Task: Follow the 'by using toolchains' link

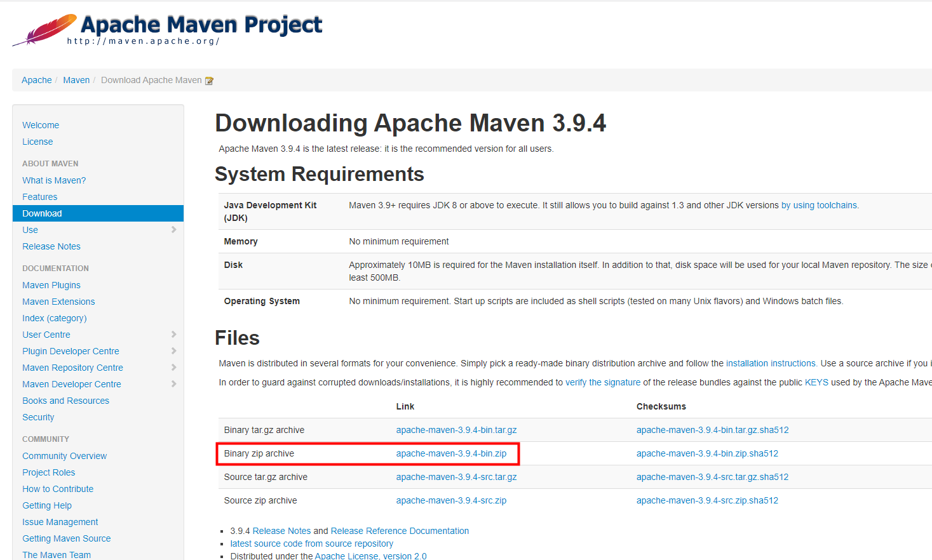Action: click(820, 205)
